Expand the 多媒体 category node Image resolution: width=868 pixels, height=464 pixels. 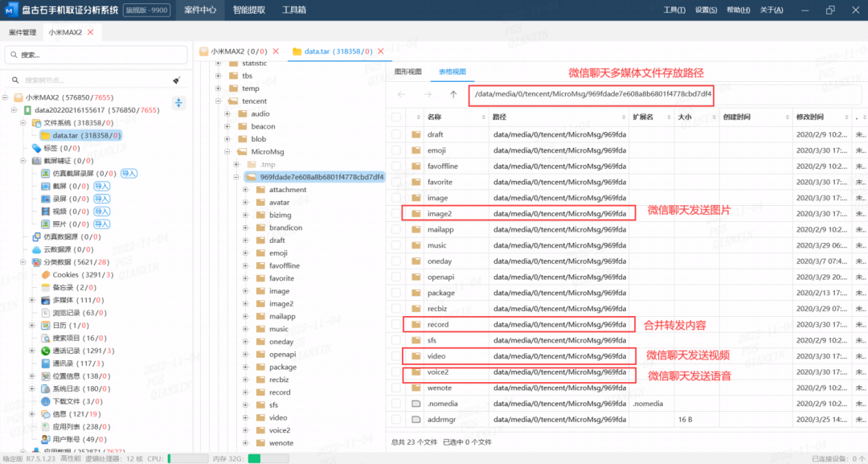click(x=31, y=300)
